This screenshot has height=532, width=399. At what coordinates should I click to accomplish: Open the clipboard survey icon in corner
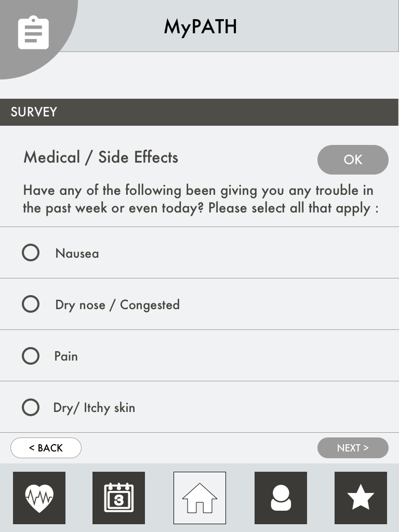pos(33,33)
